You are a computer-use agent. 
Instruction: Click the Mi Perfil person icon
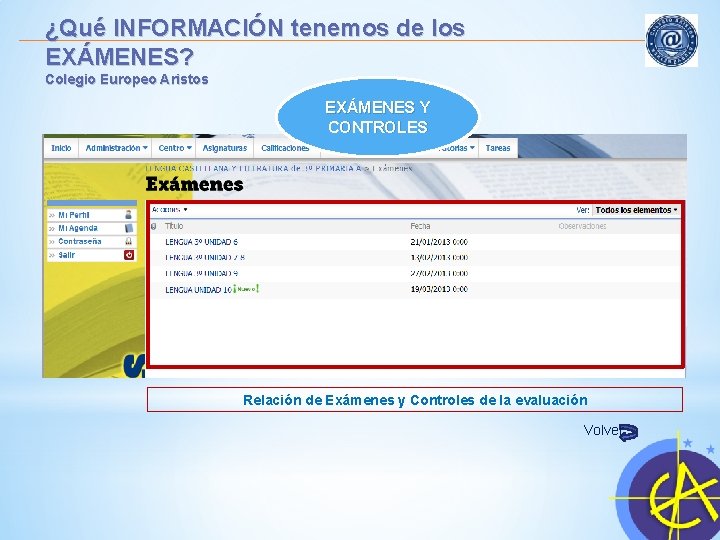coord(129,214)
